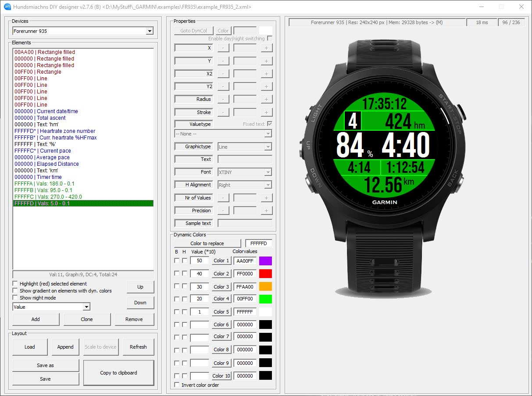Enable Invert color order

(x=176, y=385)
